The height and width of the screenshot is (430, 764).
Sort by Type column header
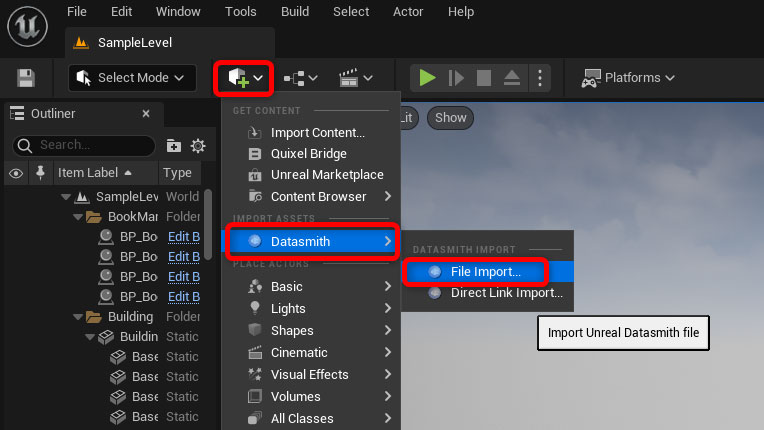click(x=177, y=173)
